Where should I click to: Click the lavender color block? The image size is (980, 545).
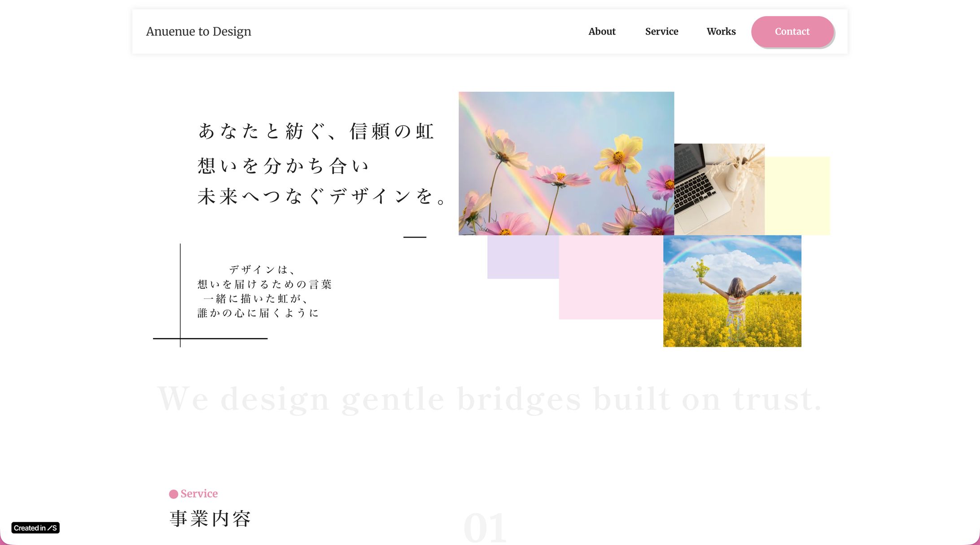(523, 257)
